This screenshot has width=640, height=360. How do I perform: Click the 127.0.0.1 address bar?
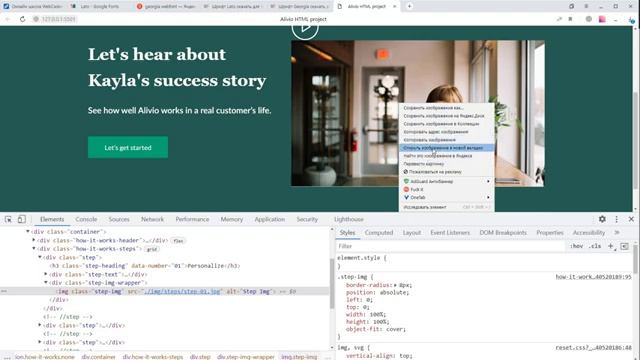tap(59, 19)
